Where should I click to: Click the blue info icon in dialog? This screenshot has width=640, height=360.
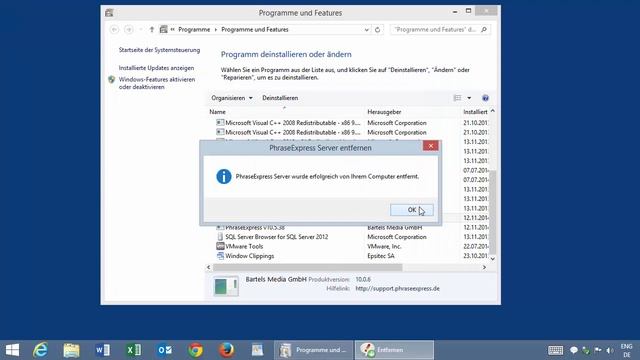tap(224, 177)
